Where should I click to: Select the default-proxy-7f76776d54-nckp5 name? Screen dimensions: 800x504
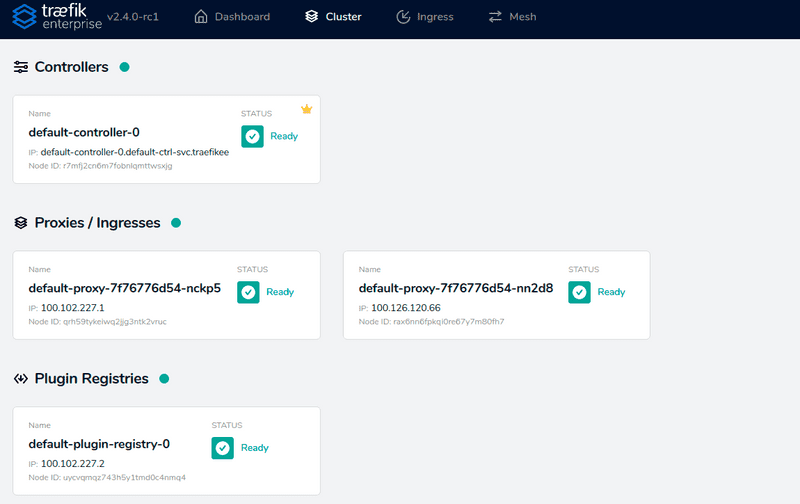pyautogui.click(x=124, y=288)
